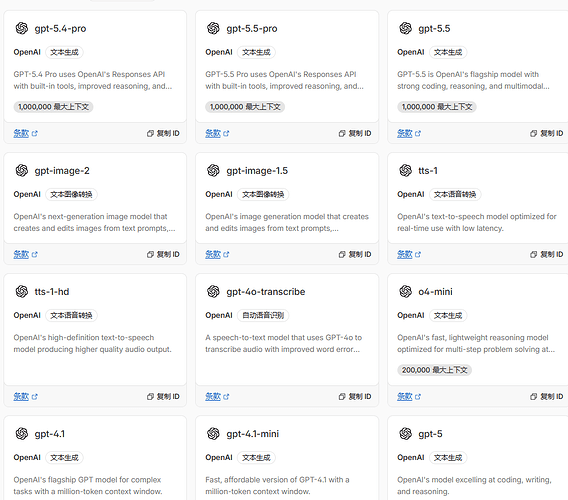
Task: Select the tts-1 model title
Action: click(x=428, y=171)
